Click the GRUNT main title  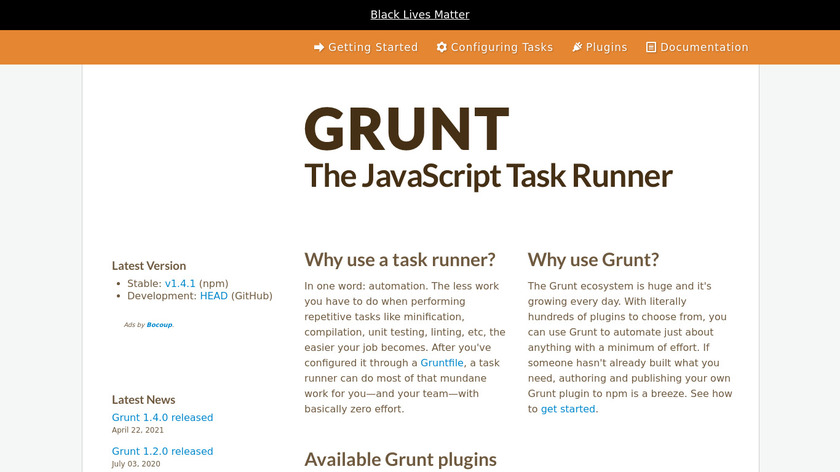407,129
